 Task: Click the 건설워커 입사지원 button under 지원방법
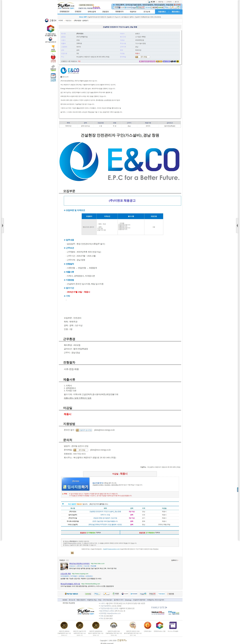[x=84, y=430]
